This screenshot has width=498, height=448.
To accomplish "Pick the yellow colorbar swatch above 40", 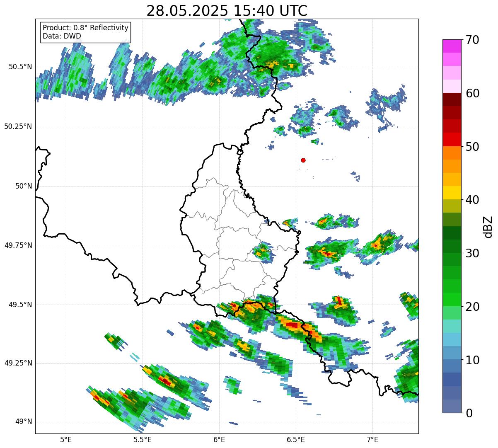I will (x=452, y=193).
